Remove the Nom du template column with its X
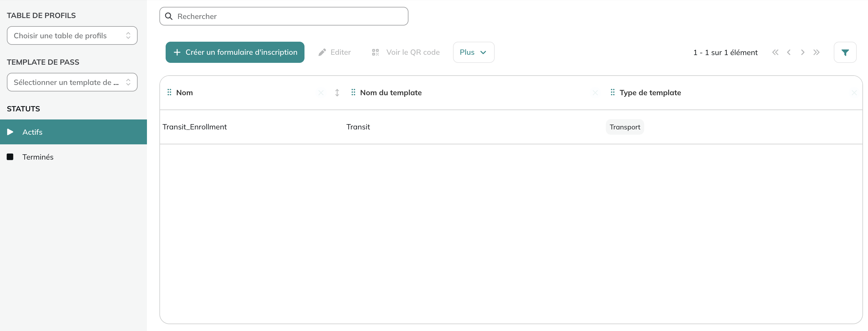868x331 pixels. pyautogui.click(x=595, y=93)
